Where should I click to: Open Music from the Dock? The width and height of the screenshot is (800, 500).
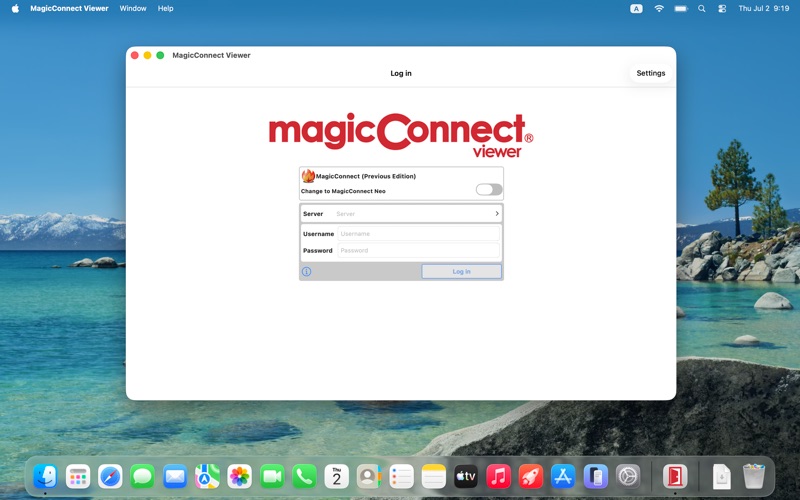click(x=498, y=477)
